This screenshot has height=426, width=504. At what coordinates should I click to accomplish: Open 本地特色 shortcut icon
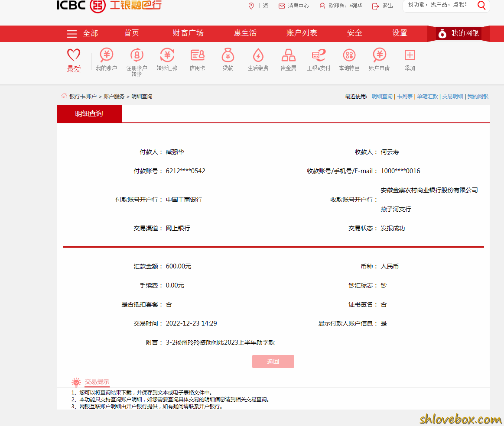(x=349, y=55)
